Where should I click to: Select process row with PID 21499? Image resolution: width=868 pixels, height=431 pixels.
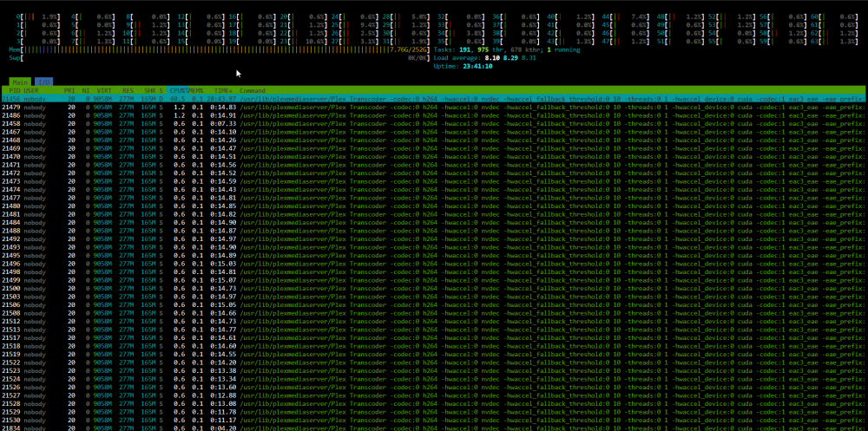pyautogui.click(x=434, y=280)
